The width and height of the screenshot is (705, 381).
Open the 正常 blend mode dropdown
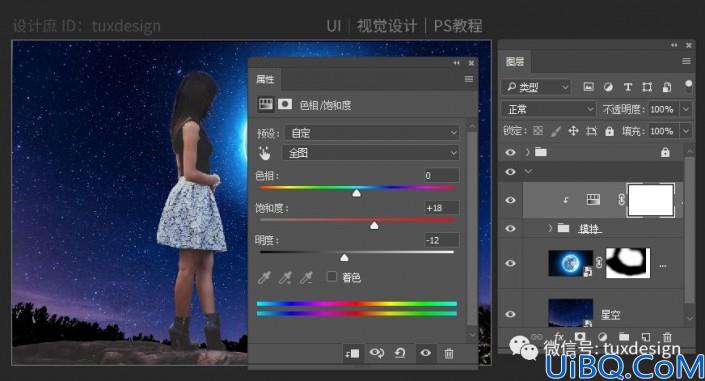click(x=549, y=109)
